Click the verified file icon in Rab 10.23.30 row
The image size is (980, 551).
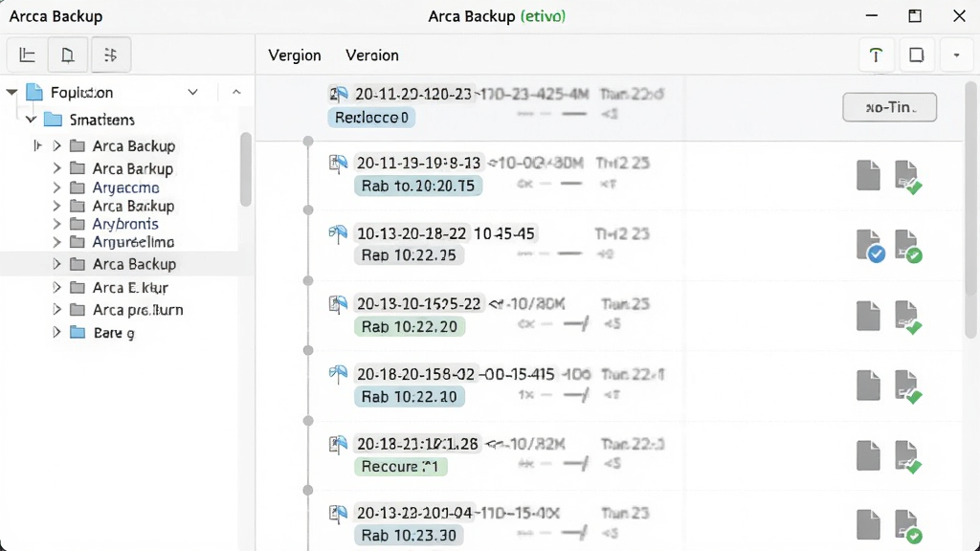click(907, 526)
